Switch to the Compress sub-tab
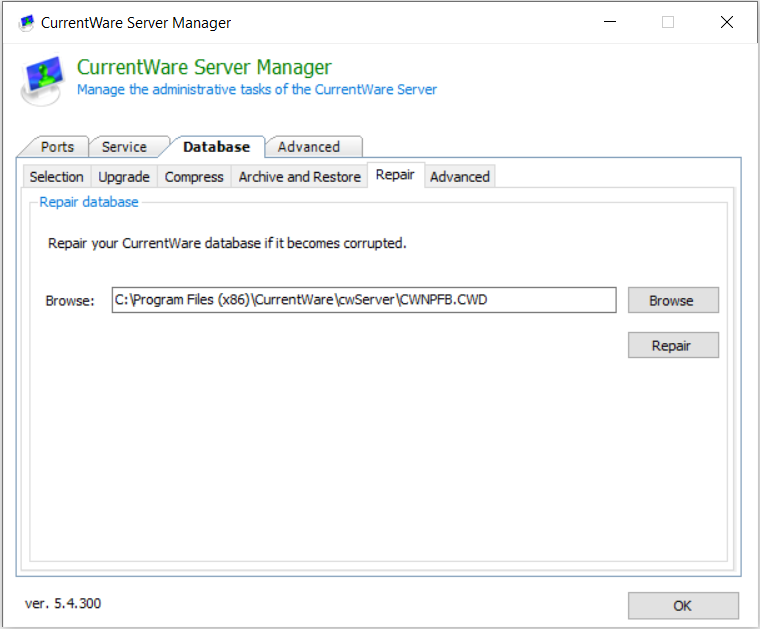The height and width of the screenshot is (629, 760). pos(194,177)
